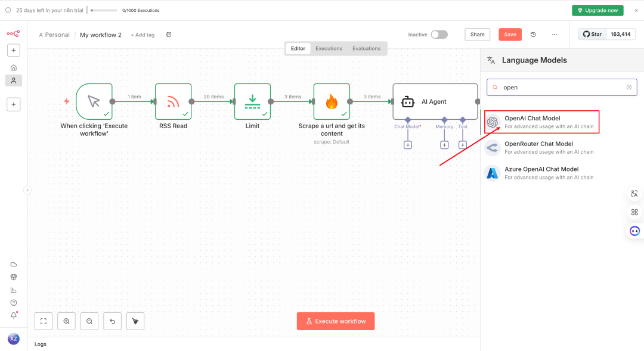Click the reset zoom arrow button
The width and height of the screenshot is (644, 351).
click(x=113, y=321)
